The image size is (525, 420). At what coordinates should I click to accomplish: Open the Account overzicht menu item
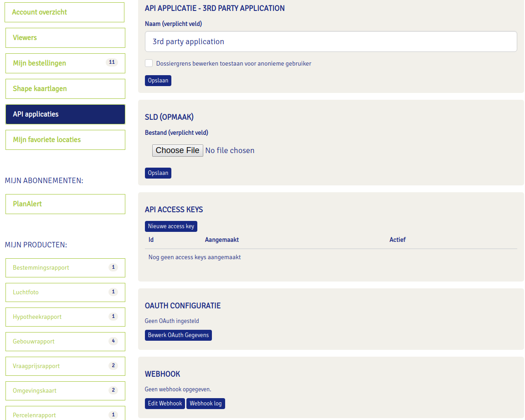click(64, 12)
